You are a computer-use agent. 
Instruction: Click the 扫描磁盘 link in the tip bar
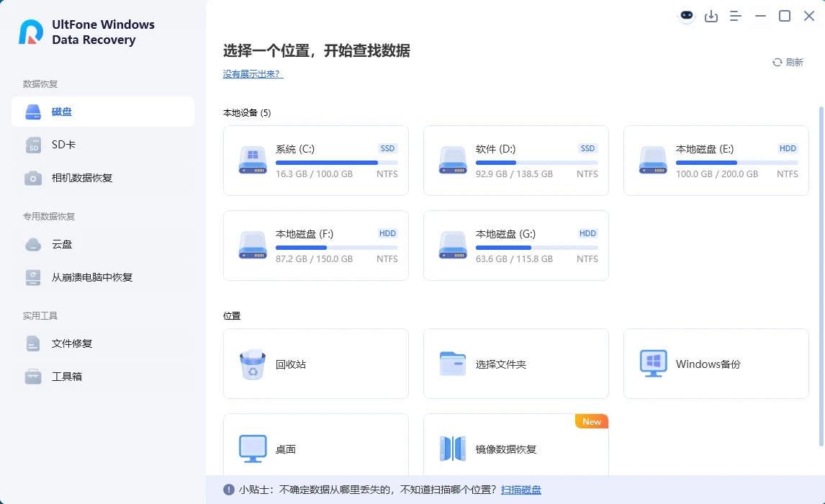coord(521,489)
